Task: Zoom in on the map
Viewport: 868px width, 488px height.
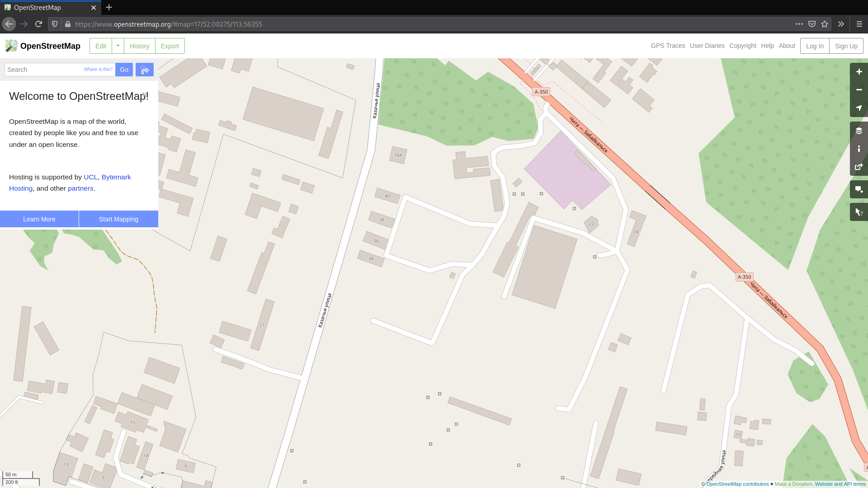Action: click(x=859, y=72)
